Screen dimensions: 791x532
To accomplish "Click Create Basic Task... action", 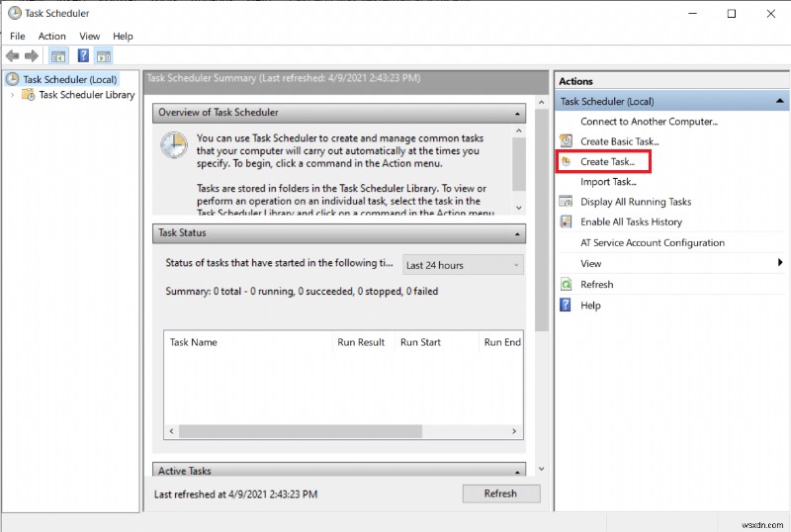I will [620, 141].
